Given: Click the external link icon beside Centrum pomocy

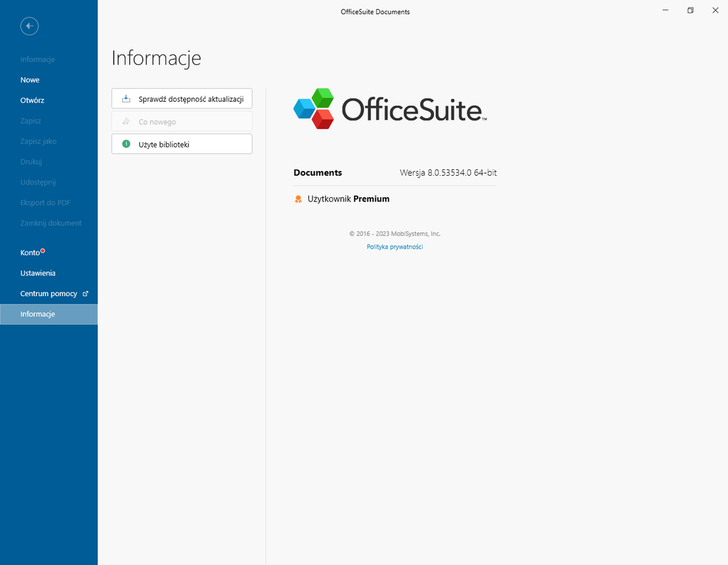Looking at the screenshot, I should tap(86, 294).
